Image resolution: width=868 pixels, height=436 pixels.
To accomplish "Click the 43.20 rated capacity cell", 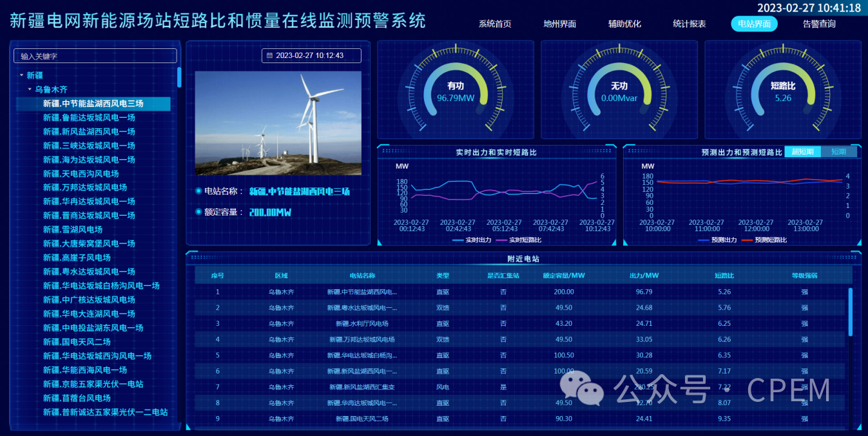I will (564, 323).
